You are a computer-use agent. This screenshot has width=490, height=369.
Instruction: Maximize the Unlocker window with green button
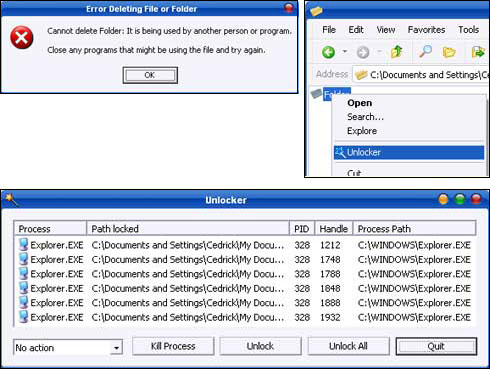(x=460, y=199)
